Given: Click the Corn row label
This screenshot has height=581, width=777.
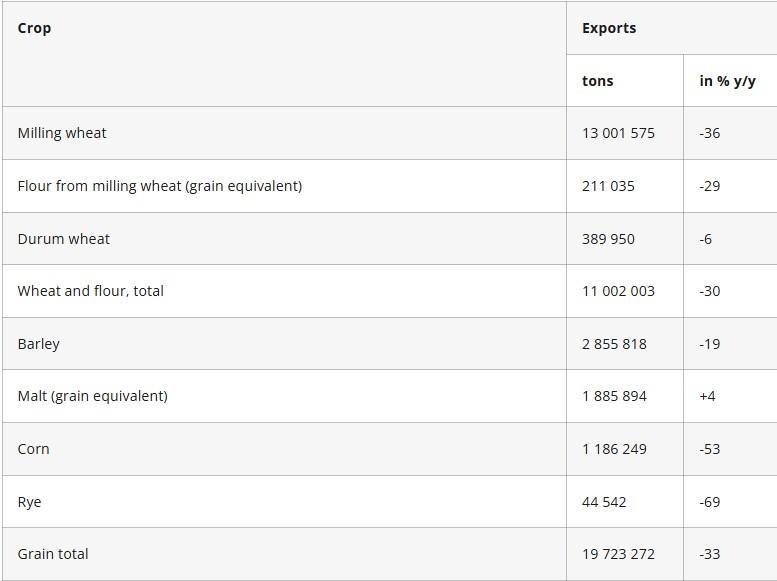Looking at the screenshot, I should click(x=33, y=449).
